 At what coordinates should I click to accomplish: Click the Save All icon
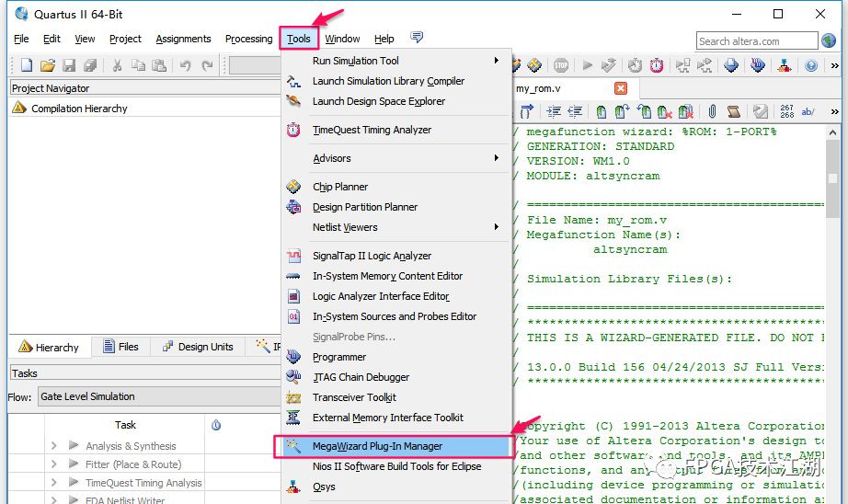coord(90,65)
